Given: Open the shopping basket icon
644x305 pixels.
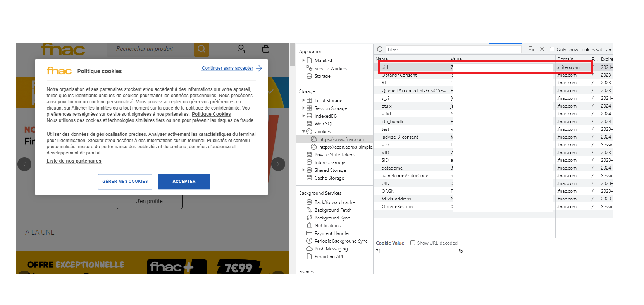Looking at the screenshot, I should [x=266, y=49].
